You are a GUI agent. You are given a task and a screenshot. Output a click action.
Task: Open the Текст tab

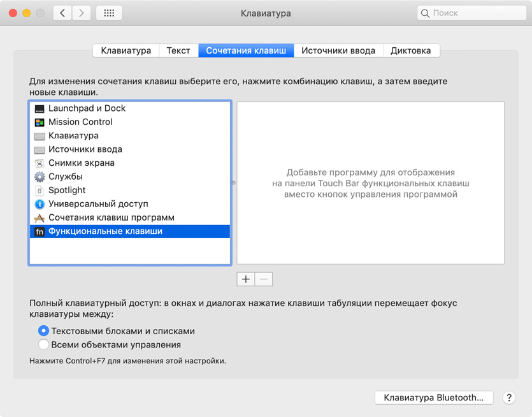(x=178, y=51)
